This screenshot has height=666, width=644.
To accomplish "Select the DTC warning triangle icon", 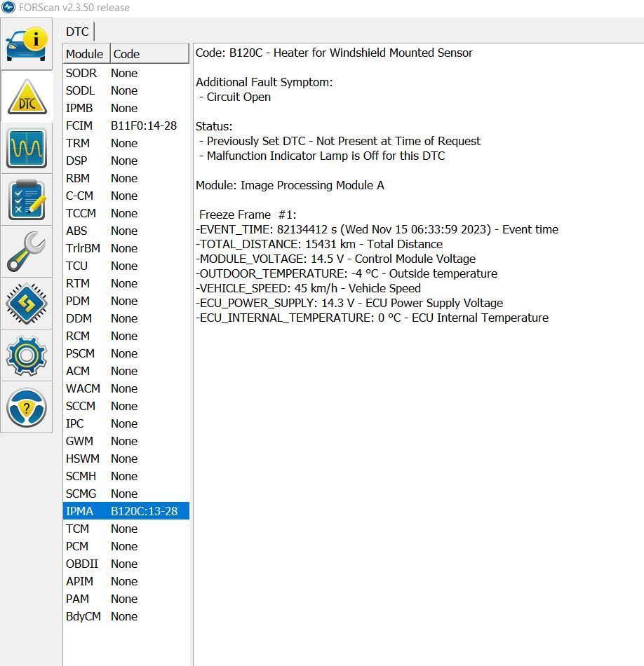I will point(27,96).
